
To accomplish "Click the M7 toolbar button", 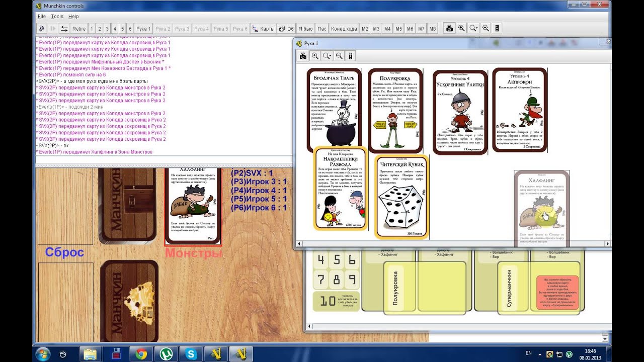I will [x=421, y=29].
